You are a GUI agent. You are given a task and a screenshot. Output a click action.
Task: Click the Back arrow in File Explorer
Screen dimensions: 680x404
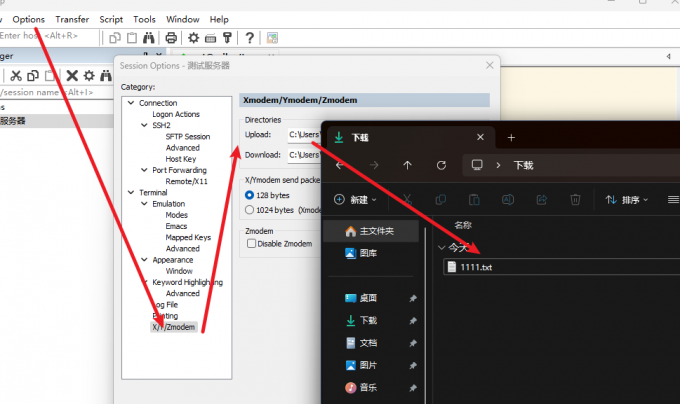tap(340, 165)
